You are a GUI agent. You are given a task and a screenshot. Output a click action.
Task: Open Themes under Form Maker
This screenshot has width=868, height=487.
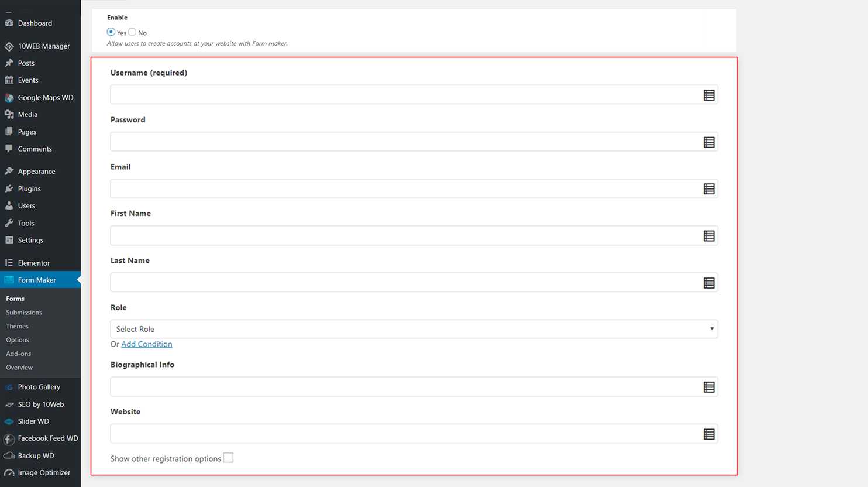[x=17, y=326]
